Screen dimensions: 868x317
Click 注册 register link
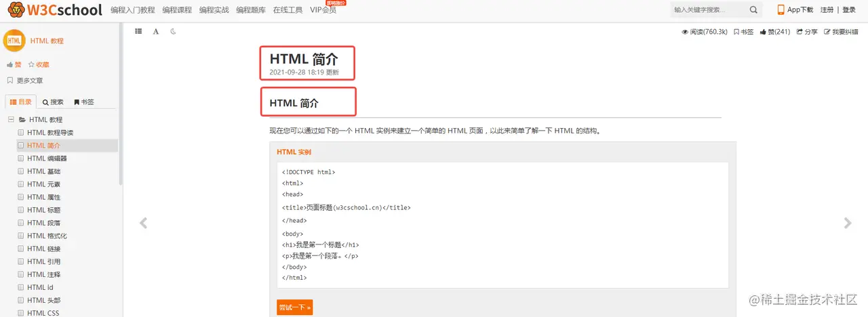827,10
